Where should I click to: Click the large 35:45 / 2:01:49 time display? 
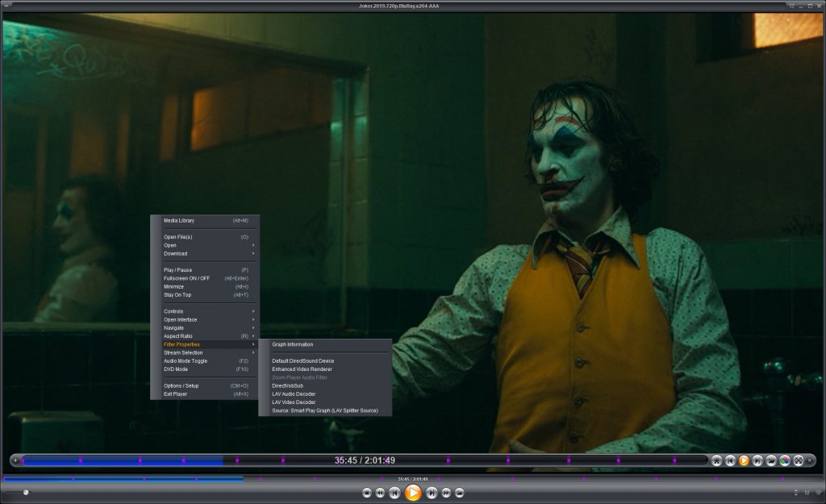click(x=365, y=460)
